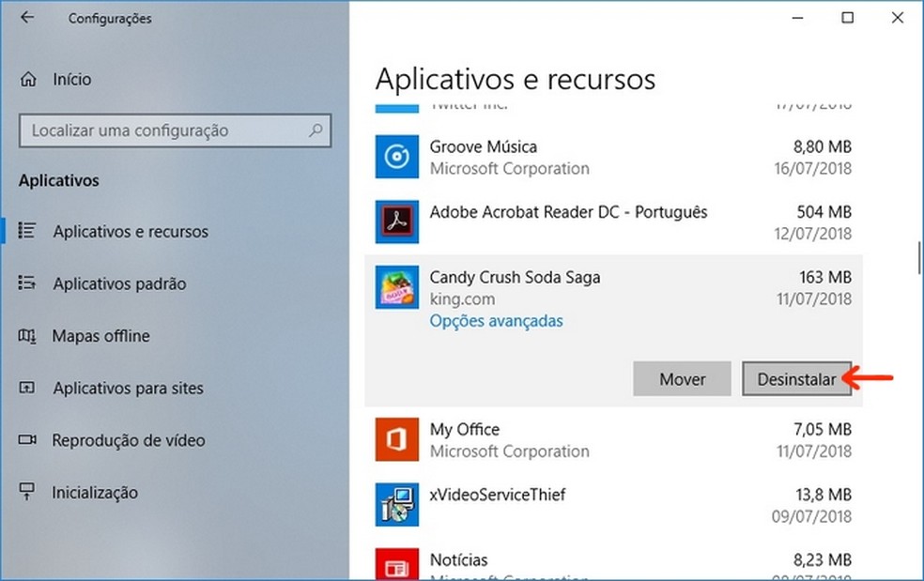Open Inicialização settings page
The height and width of the screenshot is (581, 924).
coord(94,493)
